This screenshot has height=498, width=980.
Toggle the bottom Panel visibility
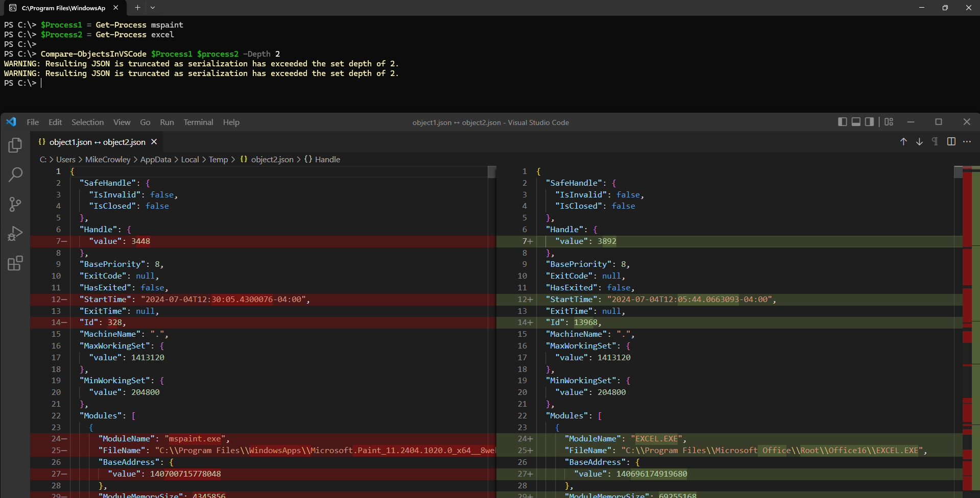(x=855, y=122)
